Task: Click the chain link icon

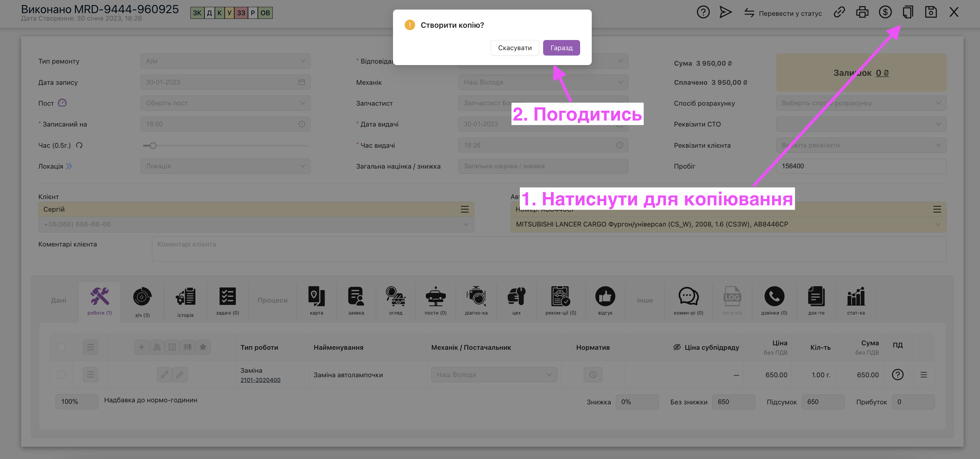Action: [839, 12]
